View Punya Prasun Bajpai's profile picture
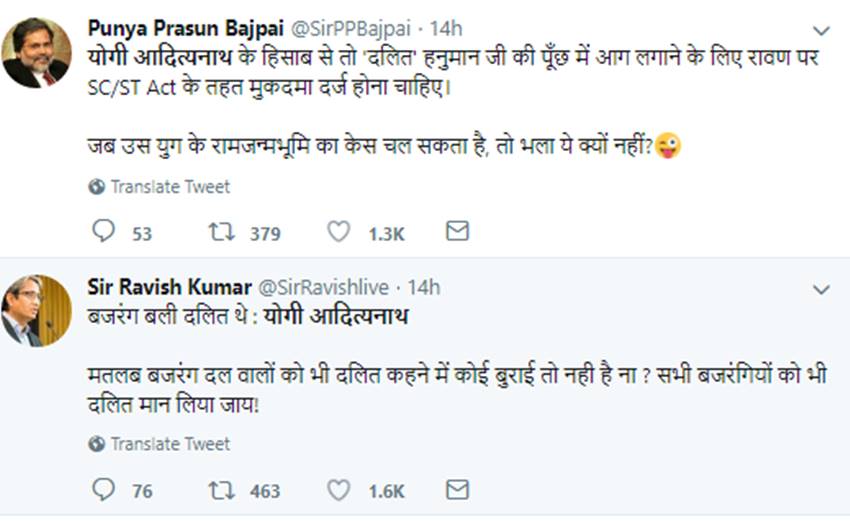Image resolution: width=850 pixels, height=521 pixels. click(x=36, y=51)
